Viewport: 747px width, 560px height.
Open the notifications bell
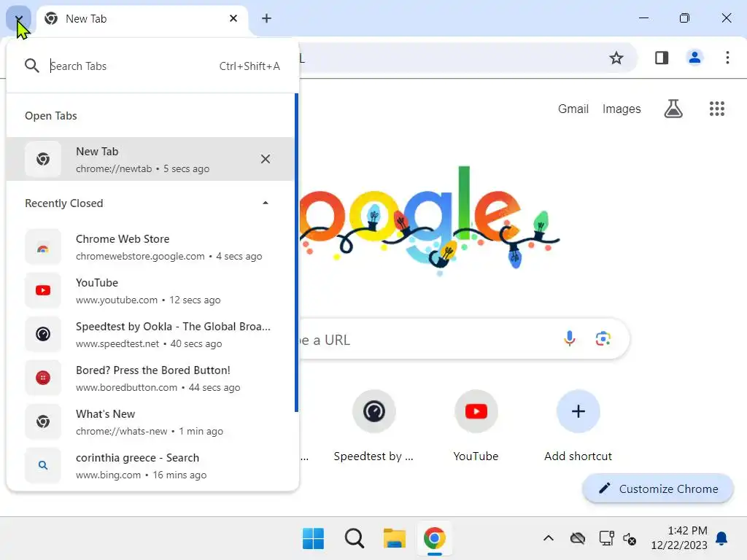pyautogui.click(x=721, y=539)
